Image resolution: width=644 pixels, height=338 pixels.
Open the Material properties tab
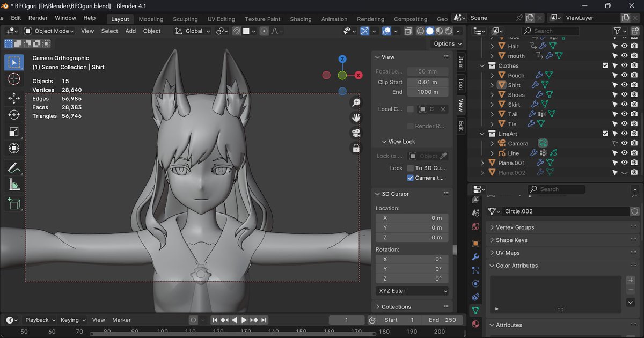tap(475, 324)
